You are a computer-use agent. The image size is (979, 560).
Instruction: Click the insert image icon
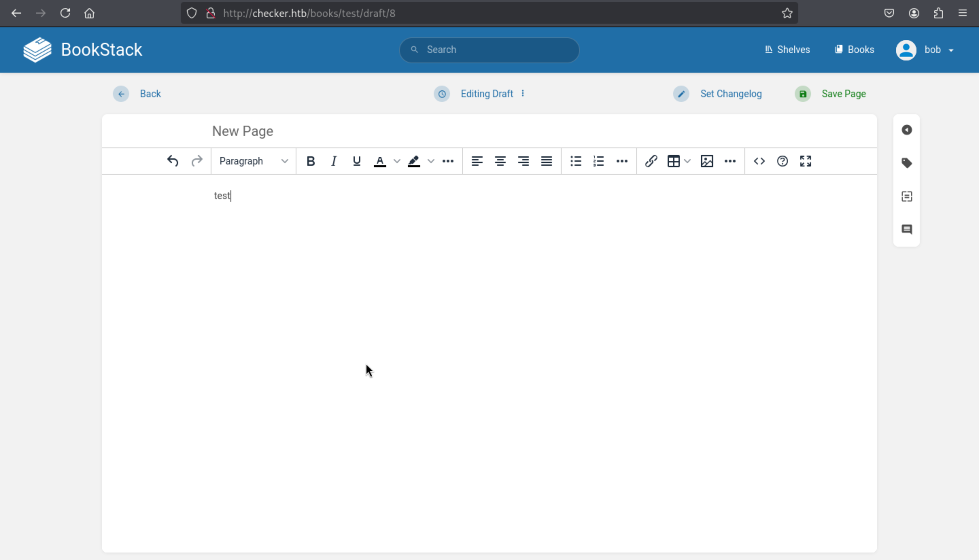tap(707, 161)
